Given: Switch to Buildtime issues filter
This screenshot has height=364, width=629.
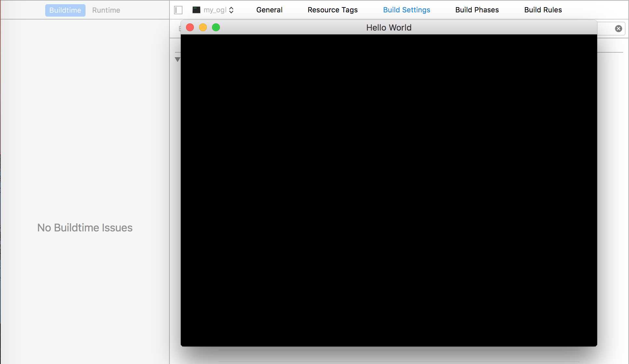Looking at the screenshot, I should click(65, 10).
